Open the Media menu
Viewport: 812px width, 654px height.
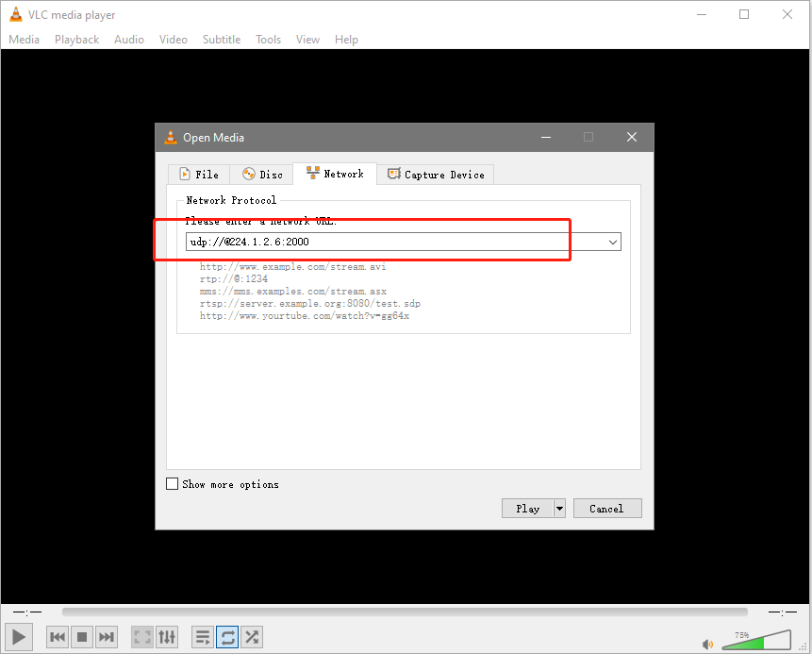tap(24, 40)
